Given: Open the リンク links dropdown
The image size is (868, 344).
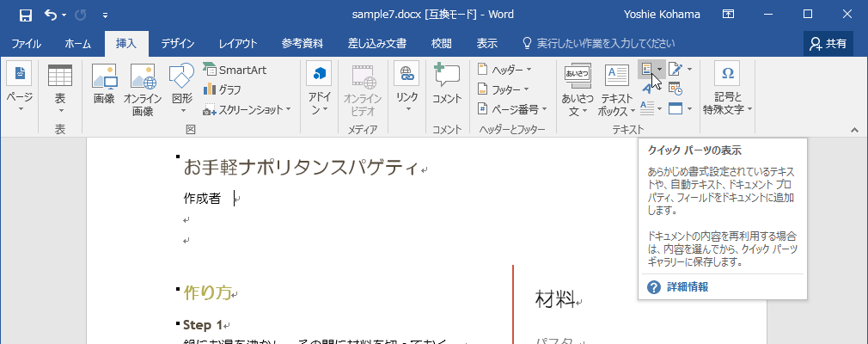Looking at the screenshot, I should click(406, 89).
